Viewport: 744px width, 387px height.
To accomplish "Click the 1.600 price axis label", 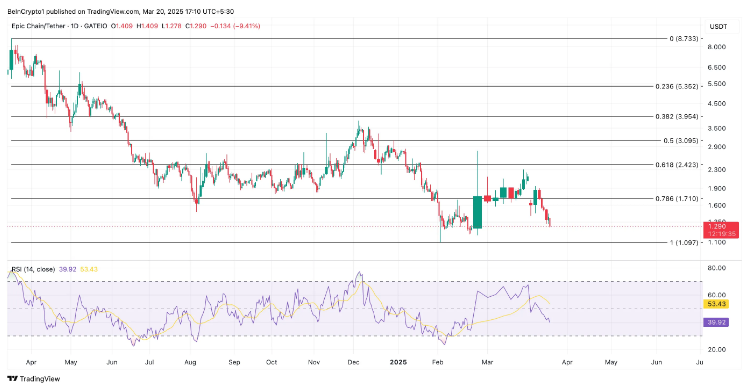I will pyautogui.click(x=716, y=205).
